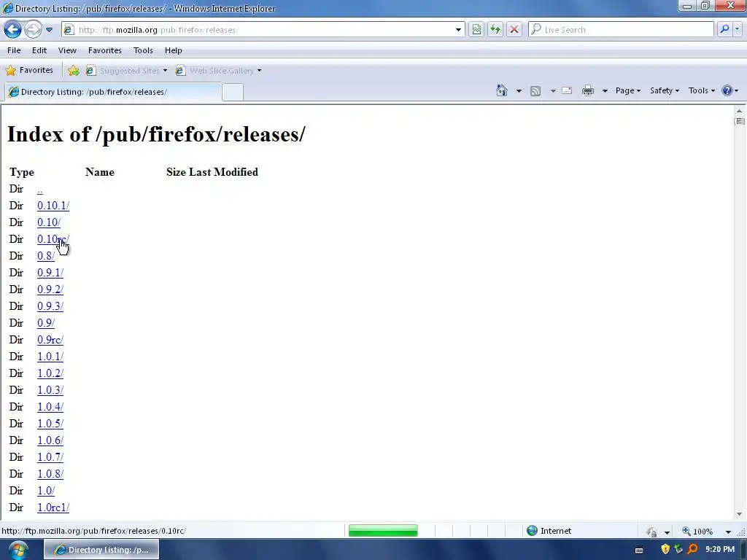Click the vertical scrollbar down arrow

tap(740, 514)
